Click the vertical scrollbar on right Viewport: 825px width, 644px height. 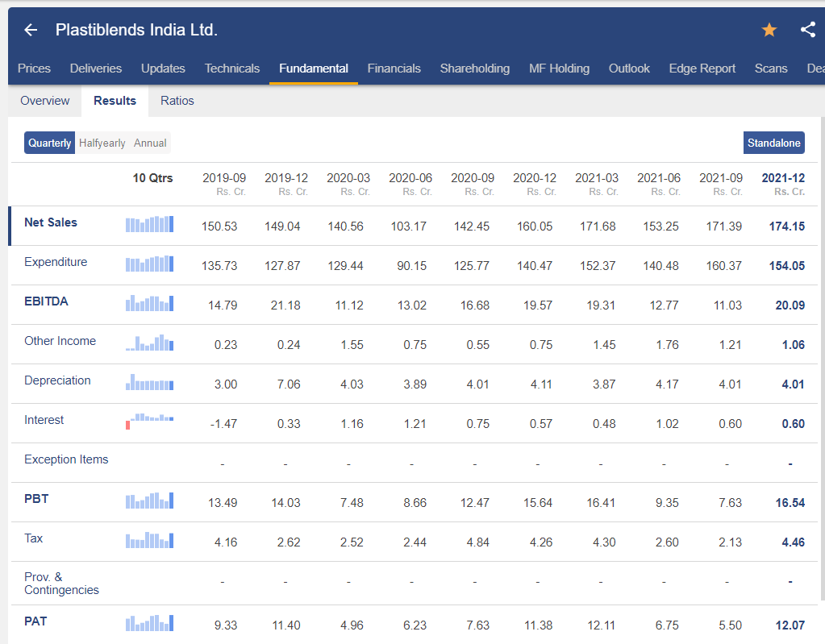click(x=823, y=358)
